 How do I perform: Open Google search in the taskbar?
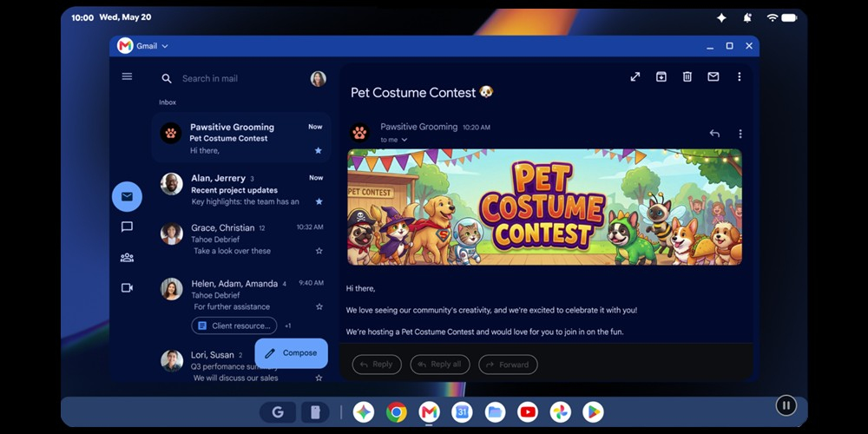(x=278, y=411)
